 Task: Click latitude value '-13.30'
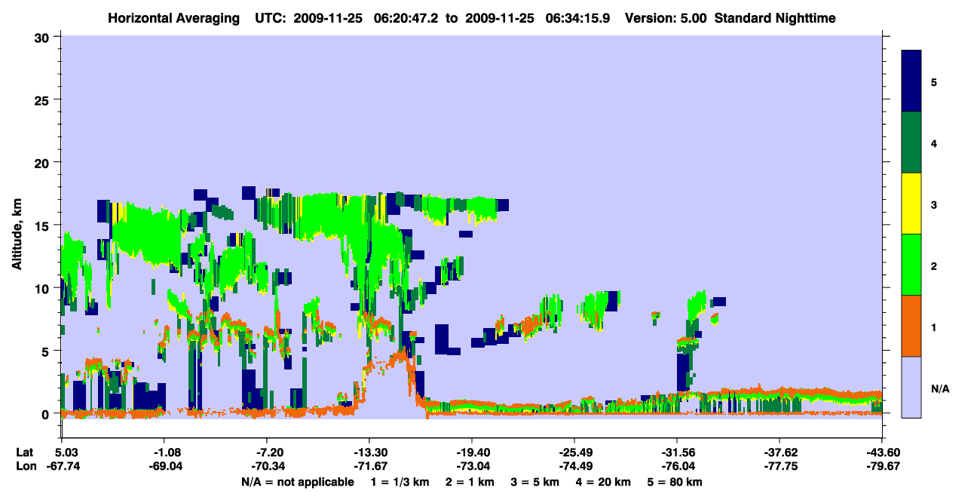click(x=369, y=452)
